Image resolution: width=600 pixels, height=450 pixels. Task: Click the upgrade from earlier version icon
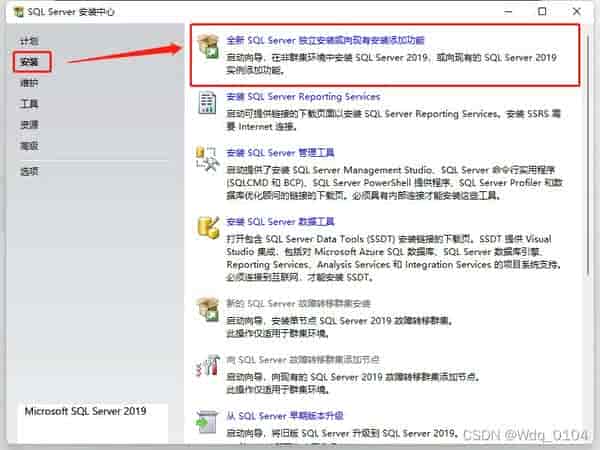(x=209, y=421)
